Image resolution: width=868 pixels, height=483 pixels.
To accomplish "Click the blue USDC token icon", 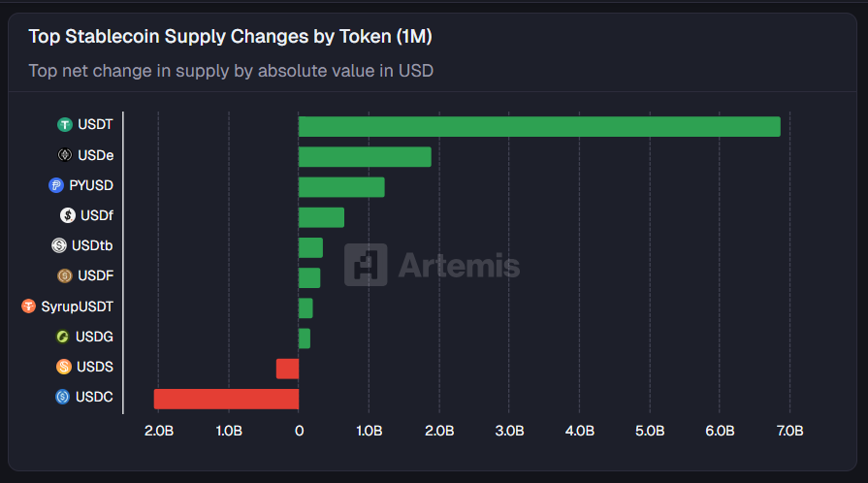I will tap(63, 397).
